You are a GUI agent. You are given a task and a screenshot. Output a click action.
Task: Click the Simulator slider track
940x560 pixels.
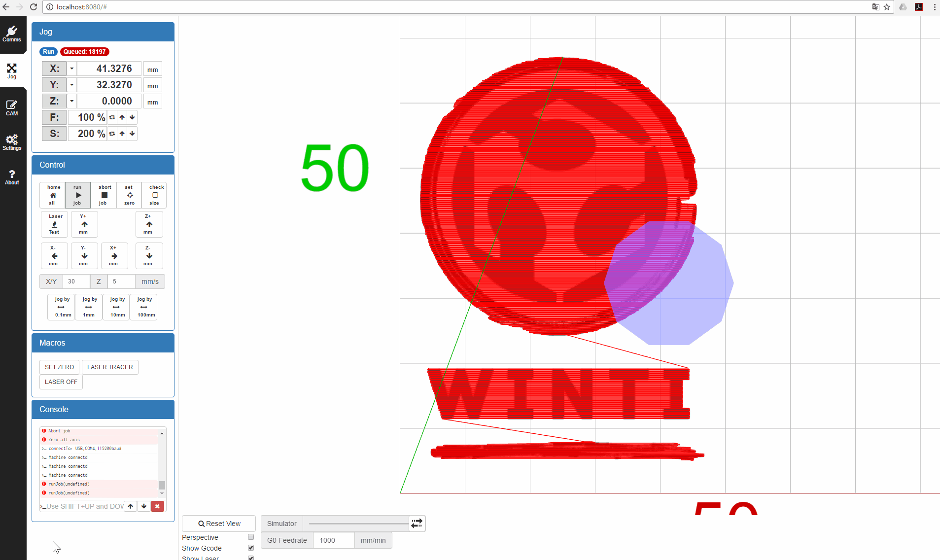(359, 524)
